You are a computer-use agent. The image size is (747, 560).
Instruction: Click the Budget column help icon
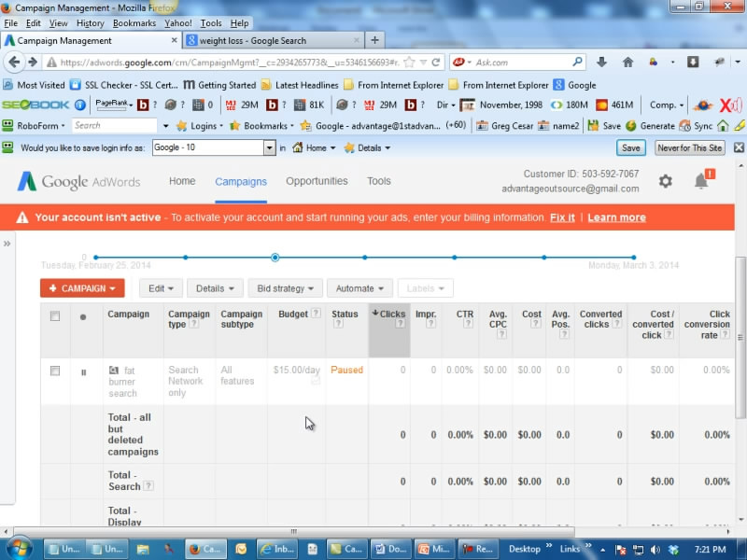coord(316,315)
